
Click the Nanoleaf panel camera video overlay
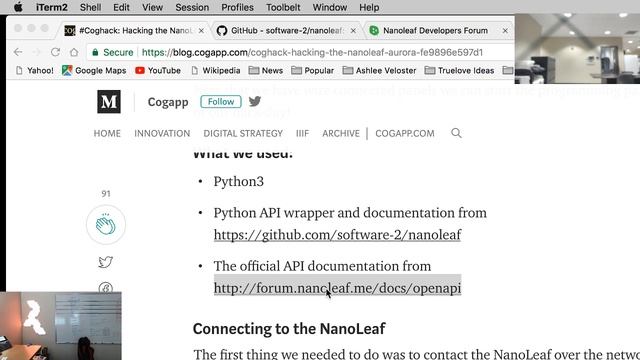pyautogui.click(x=61, y=326)
